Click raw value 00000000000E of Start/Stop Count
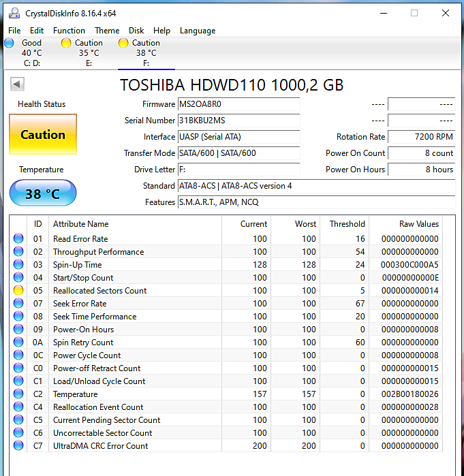The image size is (464, 476). tap(410, 278)
